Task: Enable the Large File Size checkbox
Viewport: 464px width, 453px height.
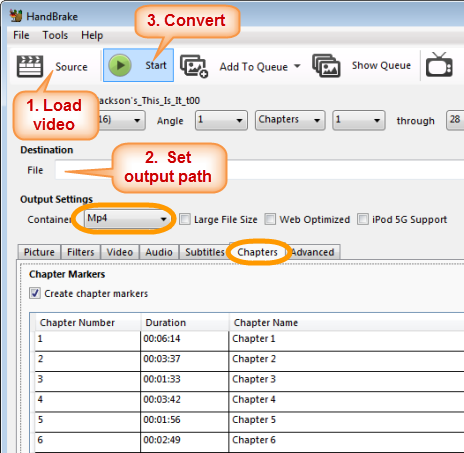Action: (x=185, y=219)
